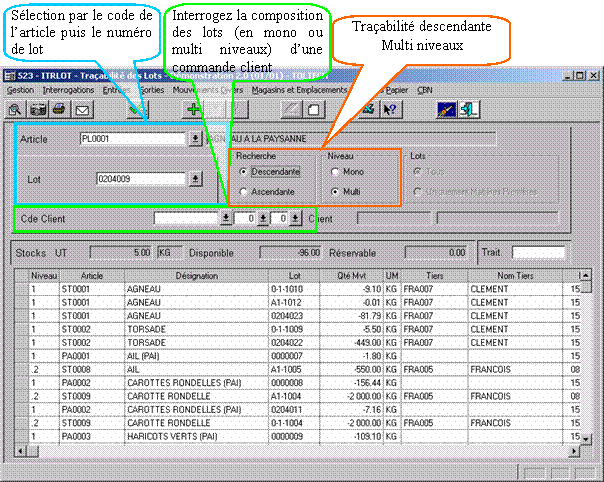Click the Trait. input field
This screenshot has height=482, width=604.
(538, 253)
